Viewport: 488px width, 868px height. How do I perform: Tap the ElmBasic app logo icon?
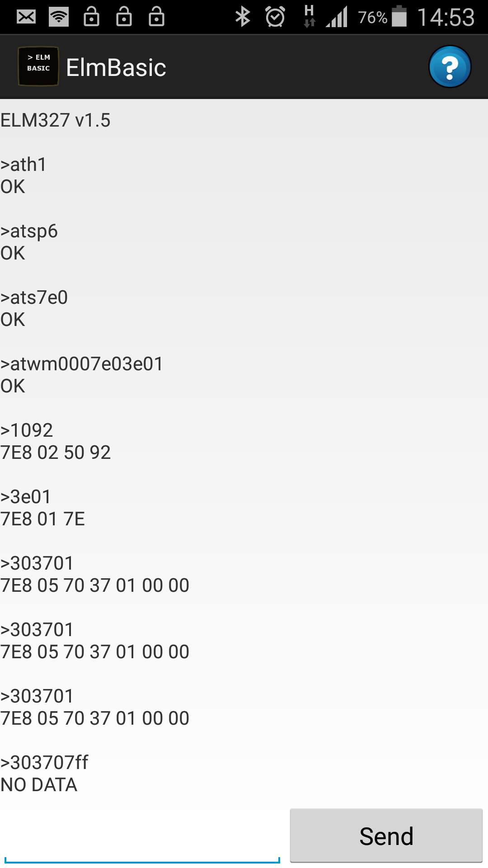coord(38,66)
